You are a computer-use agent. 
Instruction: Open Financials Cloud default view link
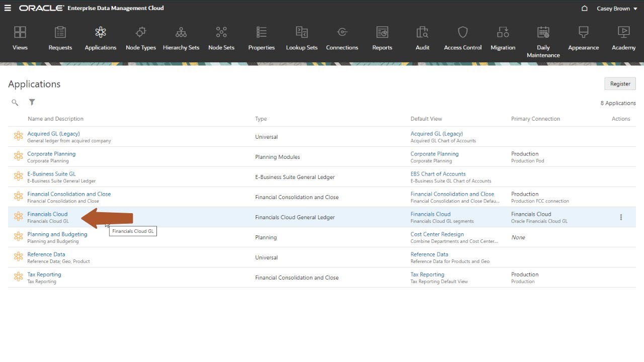(431, 214)
